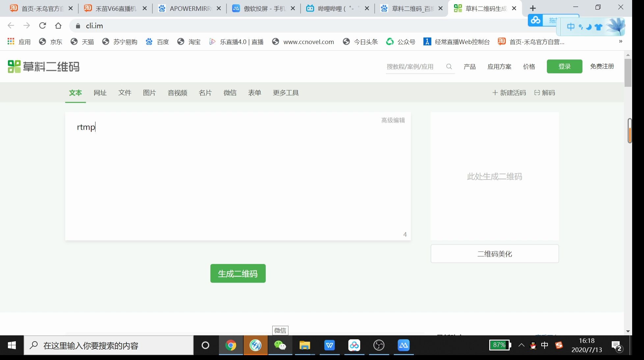
Task: Open OBS Studio from the taskbar
Action: (379, 346)
